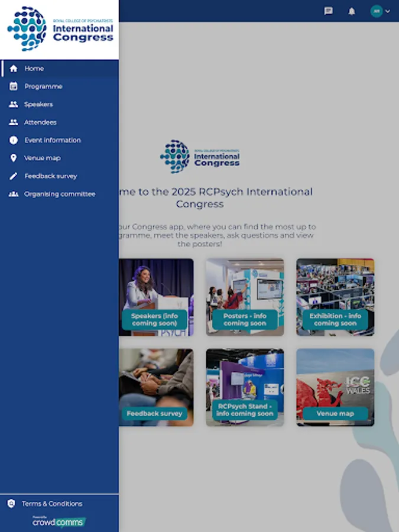Image resolution: width=399 pixels, height=532 pixels.
Task: Open the chat messages icon
Action: pos(328,11)
